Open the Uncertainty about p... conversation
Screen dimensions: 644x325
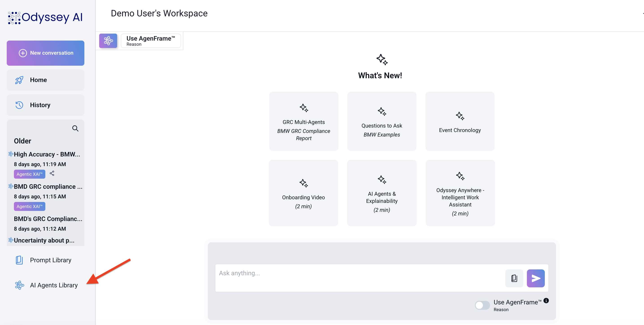(x=44, y=240)
